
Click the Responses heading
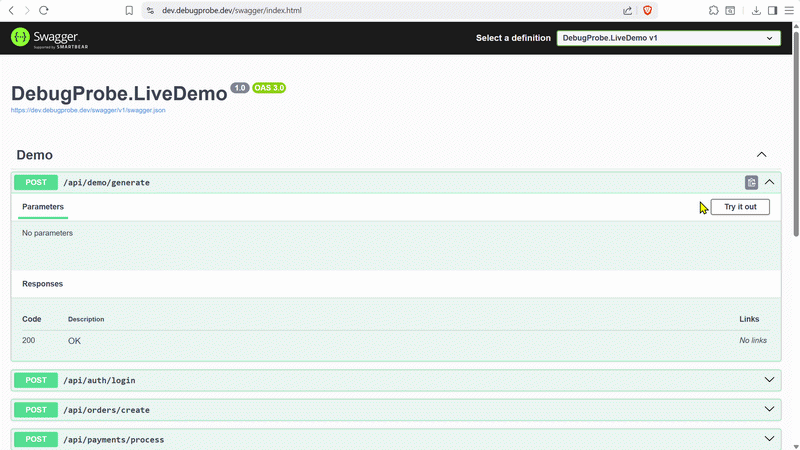[x=42, y=284]
